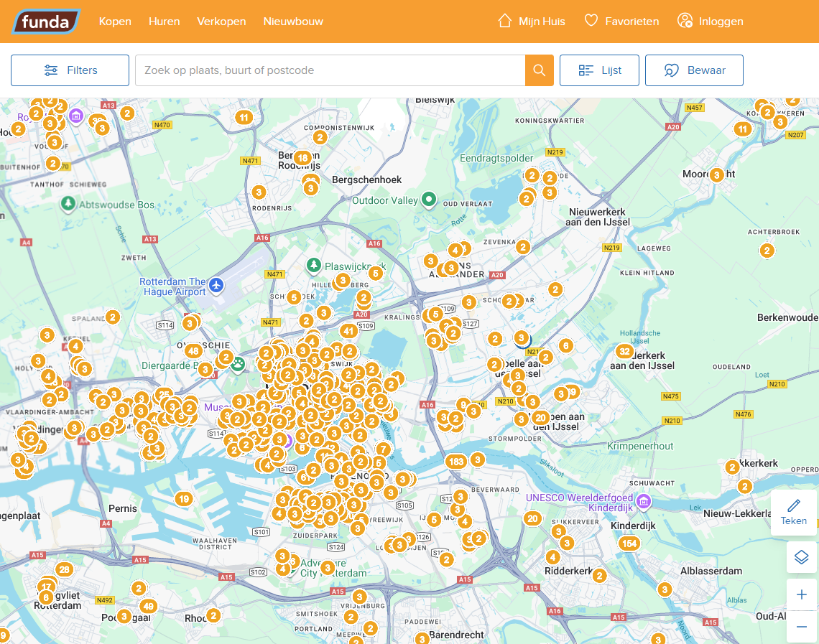The height and width of the screenshot is (644, 819).
Task: Click the Eendragtspolder label
Action: [496, 158]
